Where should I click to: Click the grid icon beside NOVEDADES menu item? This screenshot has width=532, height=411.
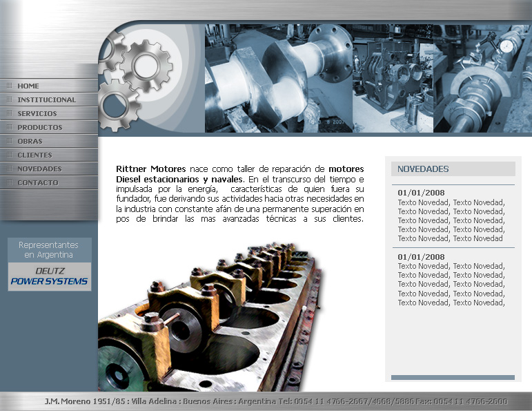10,169
